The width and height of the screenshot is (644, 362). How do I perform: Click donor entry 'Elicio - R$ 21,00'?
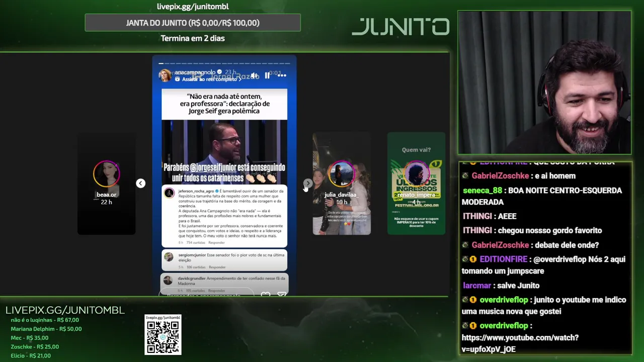[31, 356]
